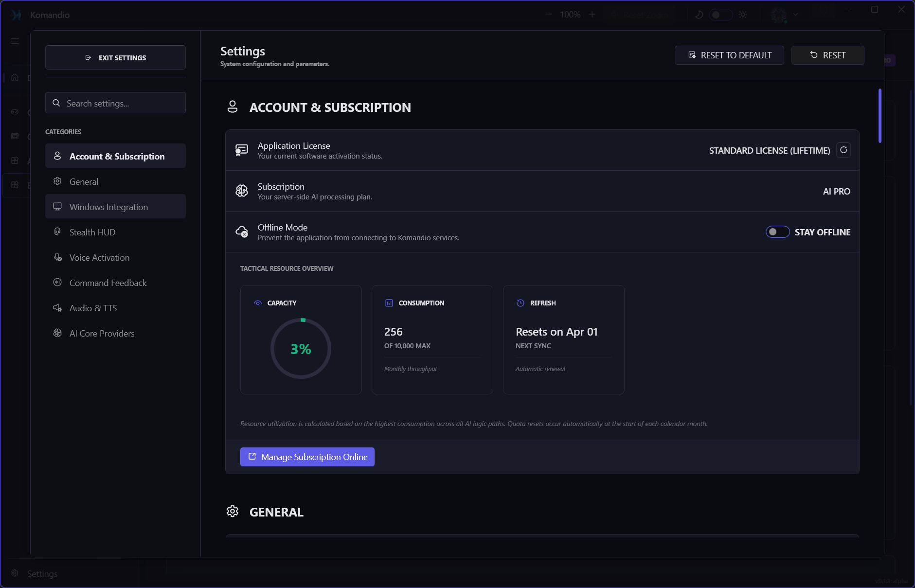Refresh the Application License status
Viewport: 915px width, 588px height.
pyautogui.click(x=843, y=150)
